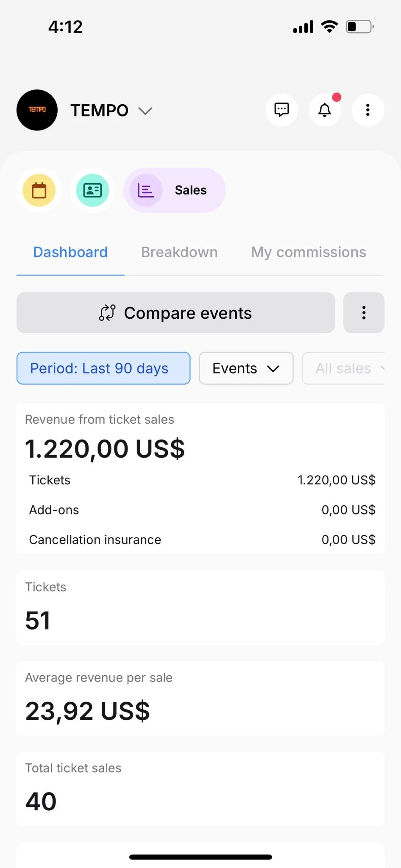Switch to the Dashboard tab
The width and height of the screenshot is (401, 868).
pyautogui.click(x=70, y=252)
